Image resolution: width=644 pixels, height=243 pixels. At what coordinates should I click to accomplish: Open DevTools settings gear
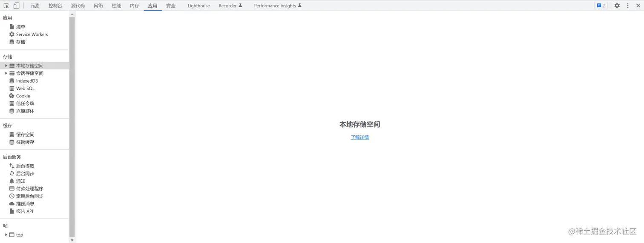(x=617, y=6)
